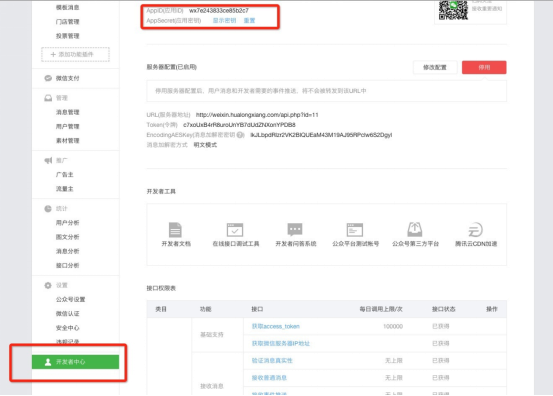The height and width of the screenshot is (396, 553).
Task: Click the 接口状态 column header
Action: [444, 309]
